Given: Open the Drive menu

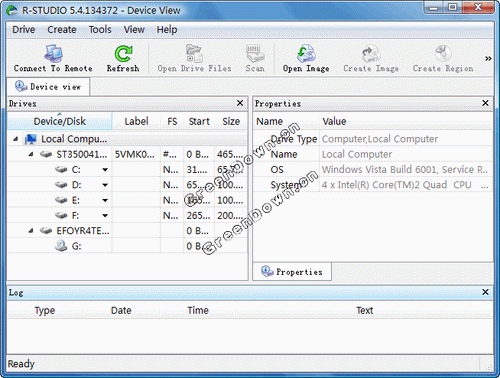Looking at the screenshot, I should tap(23, 30).
